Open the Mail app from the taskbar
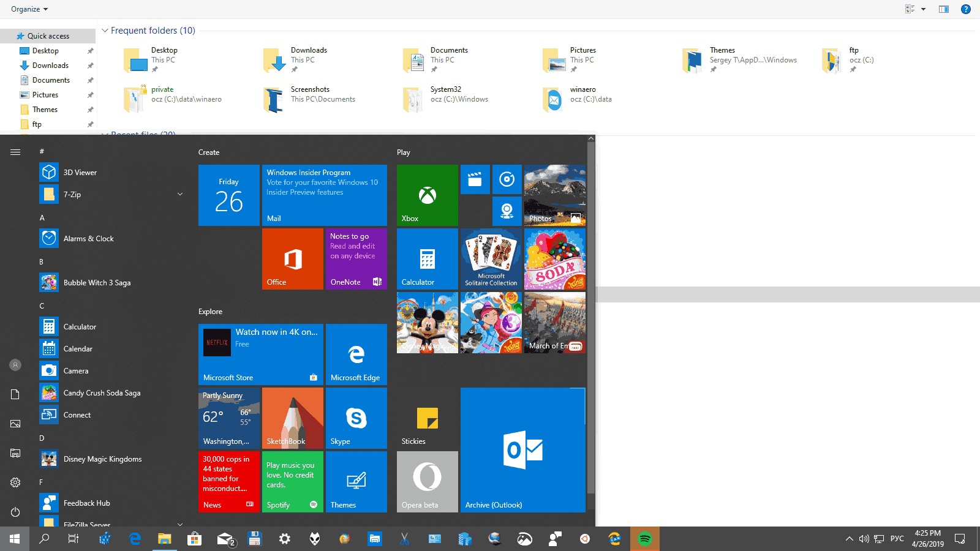Viewport: 980px width, 551px height. click(225, 539)
